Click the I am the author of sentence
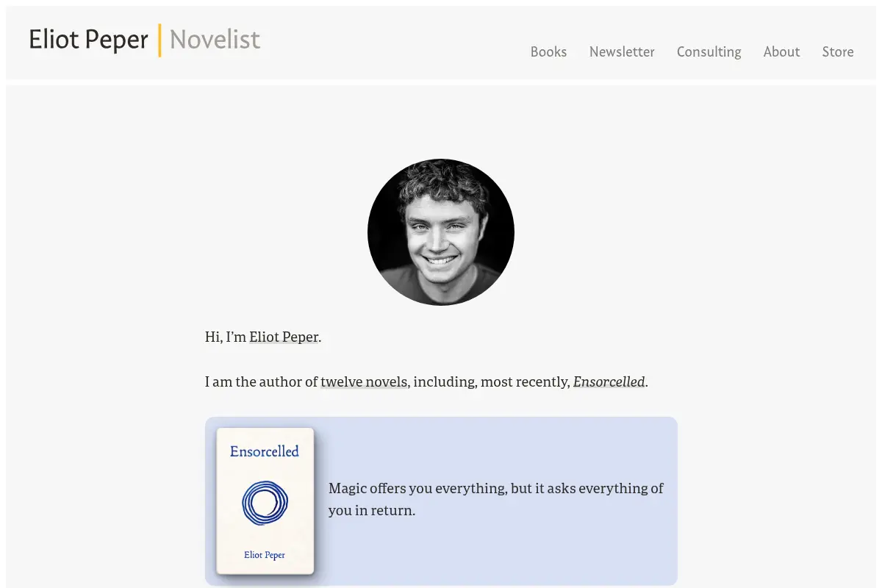Screen dimensions: 882x588 pos(261,382)
